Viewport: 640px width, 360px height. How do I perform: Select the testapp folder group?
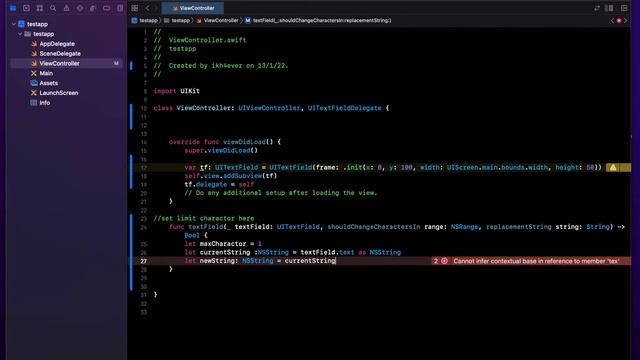[43, 34]
